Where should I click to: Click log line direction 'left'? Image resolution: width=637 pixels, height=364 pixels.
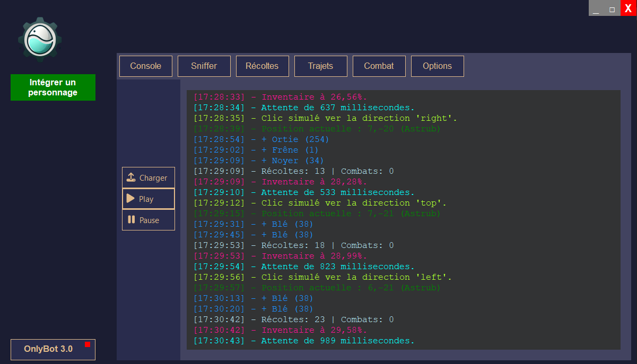(322, 277)
